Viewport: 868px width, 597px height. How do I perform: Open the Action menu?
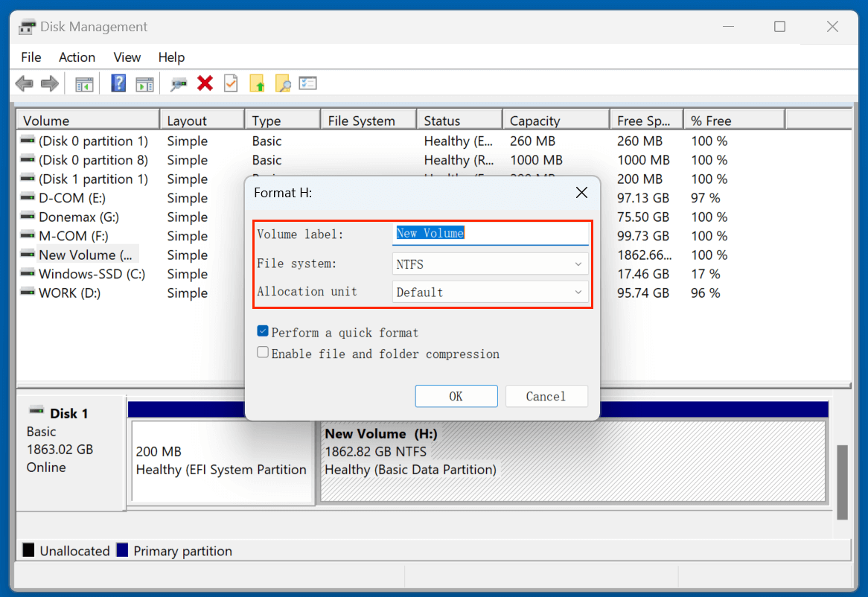coord(77,57)
